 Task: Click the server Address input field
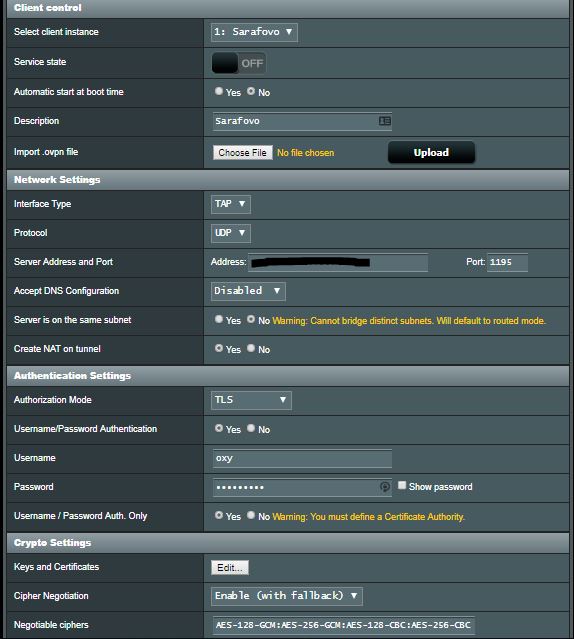point(338,262)
